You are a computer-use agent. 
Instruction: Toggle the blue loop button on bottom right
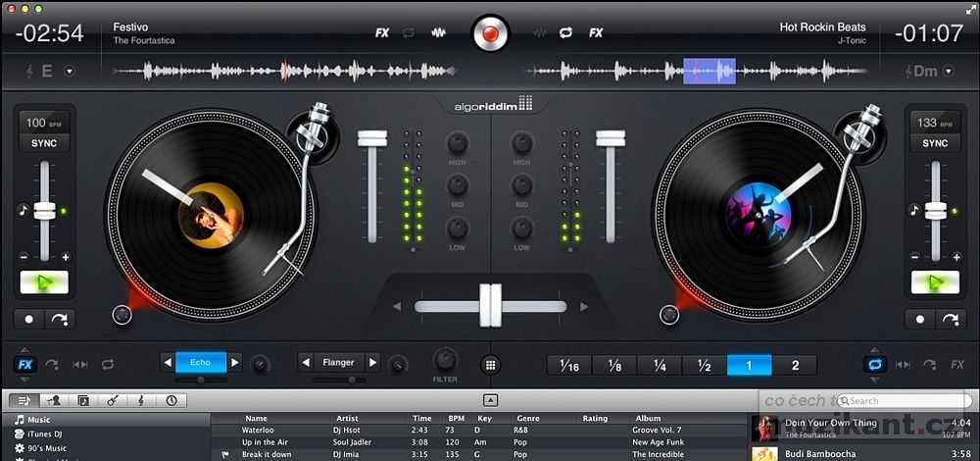tap(874, 364)
